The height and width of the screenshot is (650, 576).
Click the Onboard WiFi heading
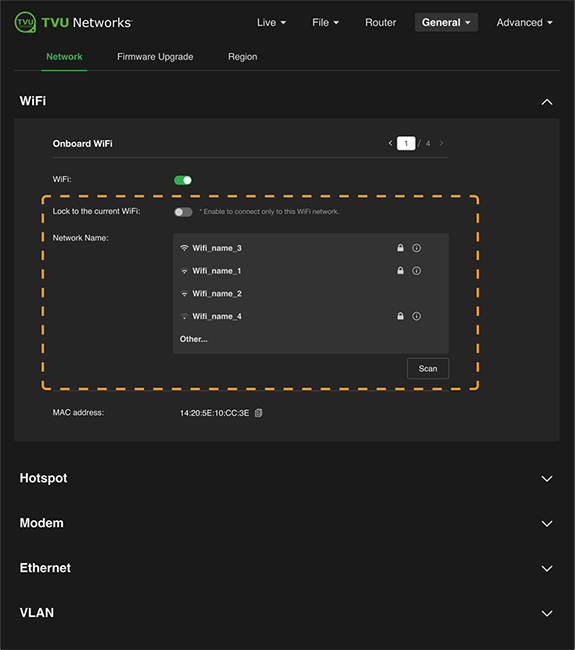tap(83, 143)
